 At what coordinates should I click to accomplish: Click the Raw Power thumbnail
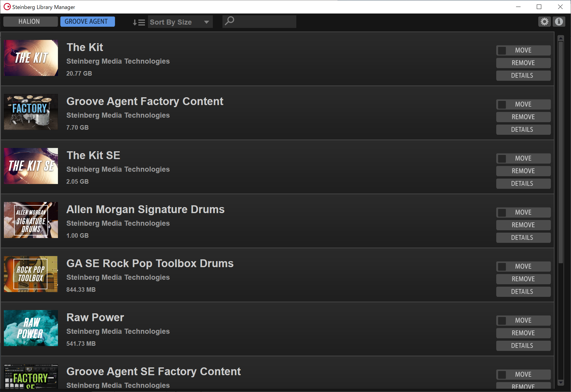pos(31,328)
